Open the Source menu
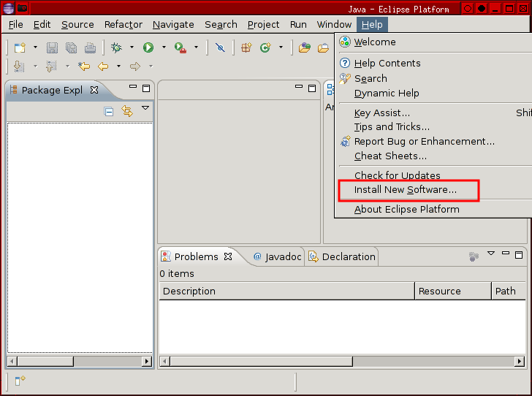 click(x=77, y=25)
